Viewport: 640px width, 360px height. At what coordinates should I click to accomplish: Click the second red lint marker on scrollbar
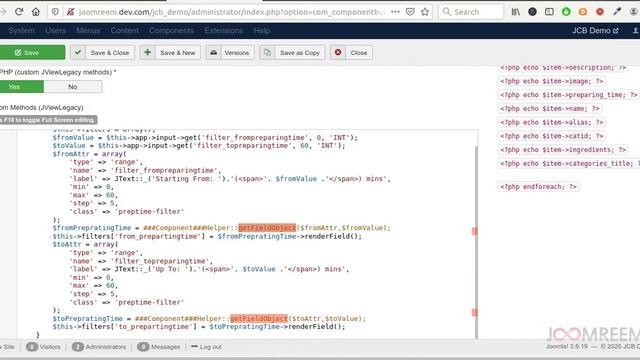(475, 312)
